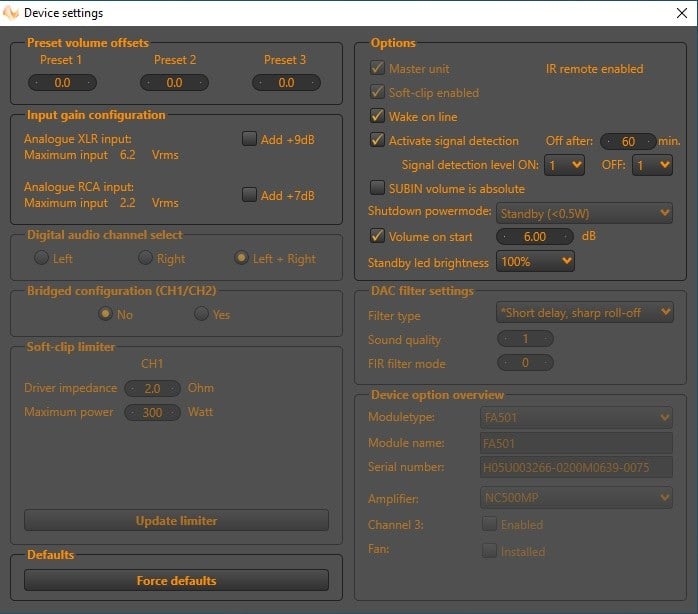Open Signal detection level OFF dropdown
This screenshot has width=698, height=614.
point(652,165)
